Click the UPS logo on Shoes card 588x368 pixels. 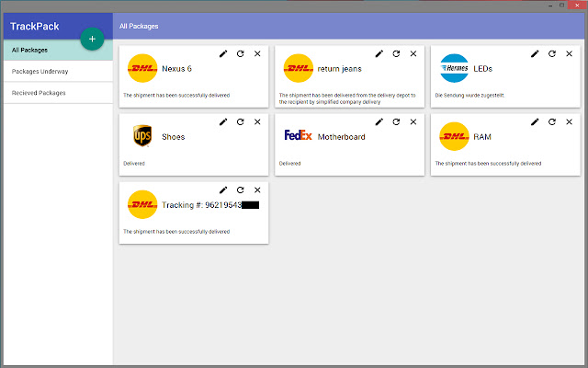(142, 135)
